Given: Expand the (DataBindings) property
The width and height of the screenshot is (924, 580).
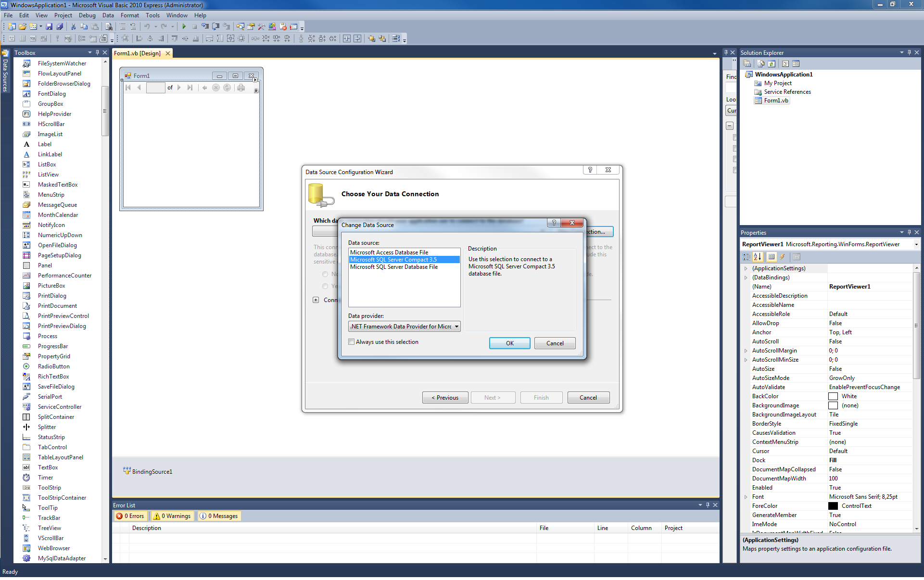Looking at the screenshot, I should tap(746, 277).
